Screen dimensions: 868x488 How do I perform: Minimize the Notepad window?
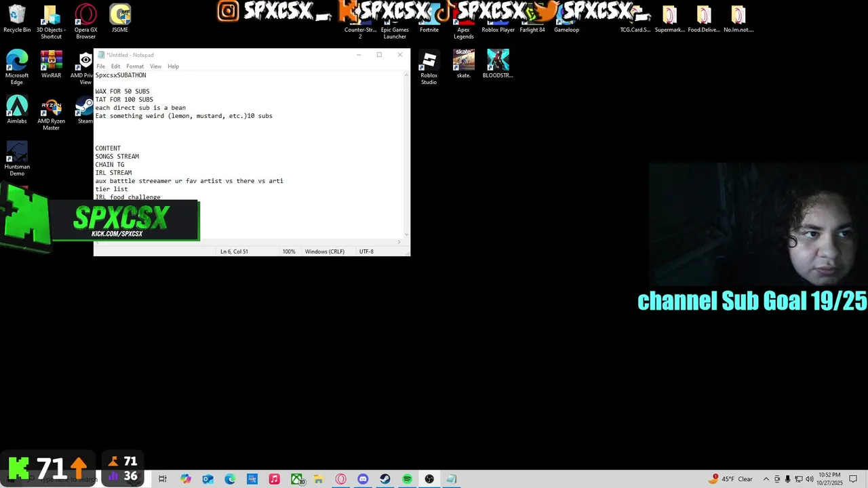359,55
